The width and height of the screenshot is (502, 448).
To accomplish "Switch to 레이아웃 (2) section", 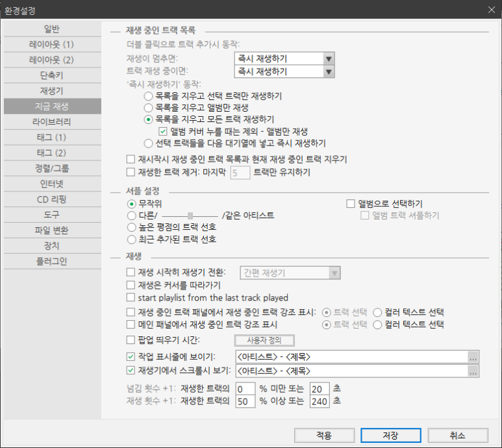I will click(x=53, y=60).
